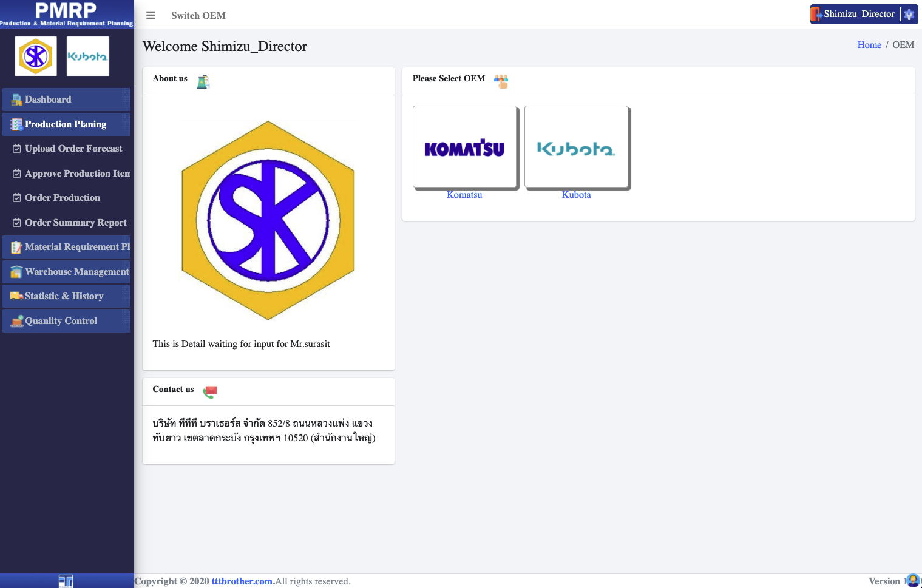Click the About us building icon
922x588 pixels.
(x=203, y=81)
